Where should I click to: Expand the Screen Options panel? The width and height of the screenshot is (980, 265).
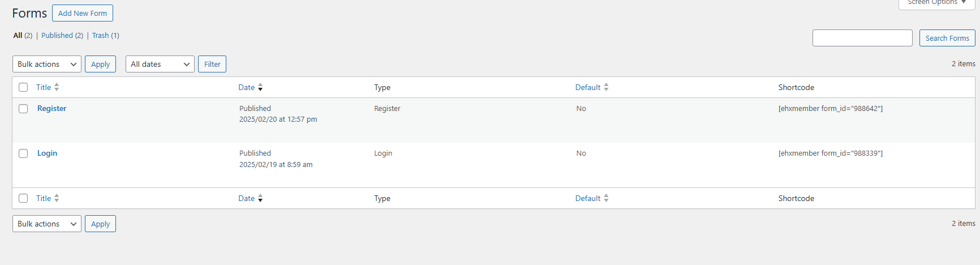coord(936,3)
